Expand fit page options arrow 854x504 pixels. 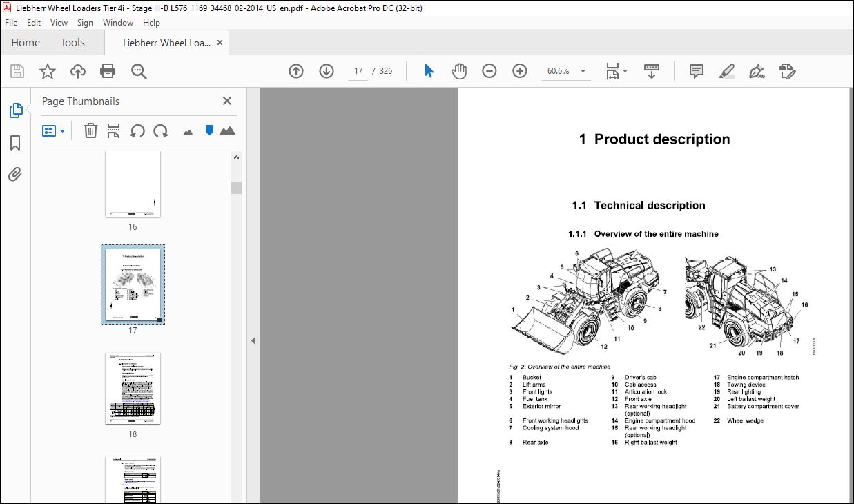pos(625,70)
